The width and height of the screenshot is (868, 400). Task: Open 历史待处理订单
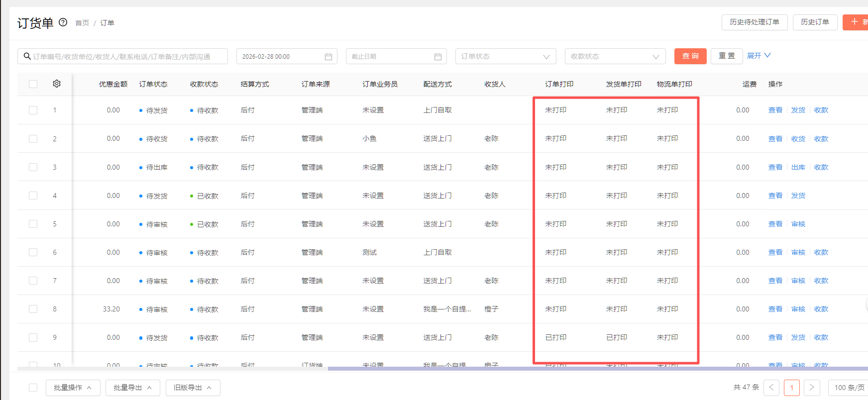(x=755, y=22)
